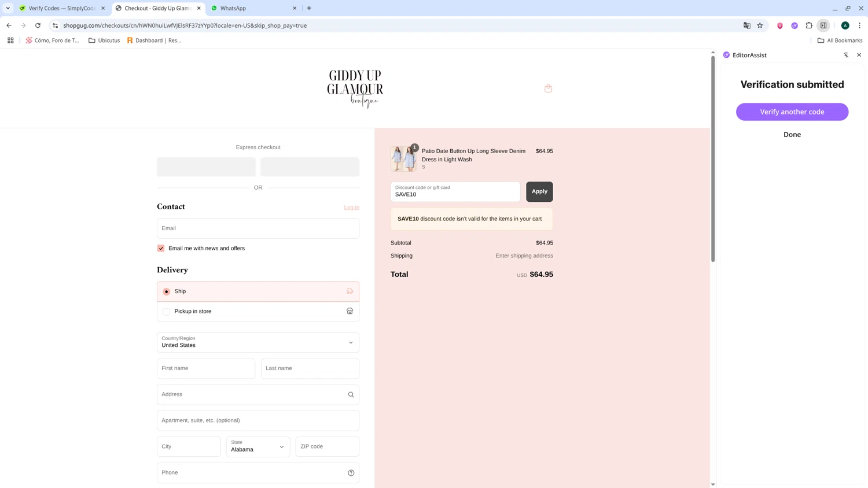Reload the checkout page

pyautogui.click(x=38, y=25)
